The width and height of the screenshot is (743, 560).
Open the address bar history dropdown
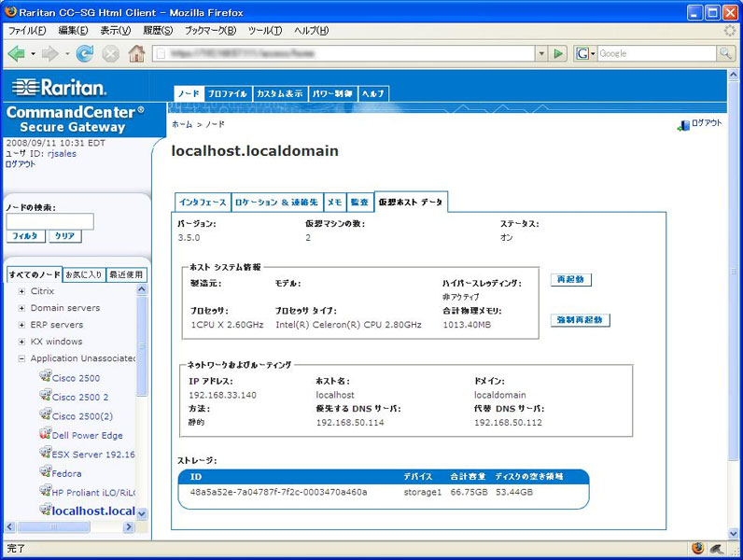click(x=541, y=53)
